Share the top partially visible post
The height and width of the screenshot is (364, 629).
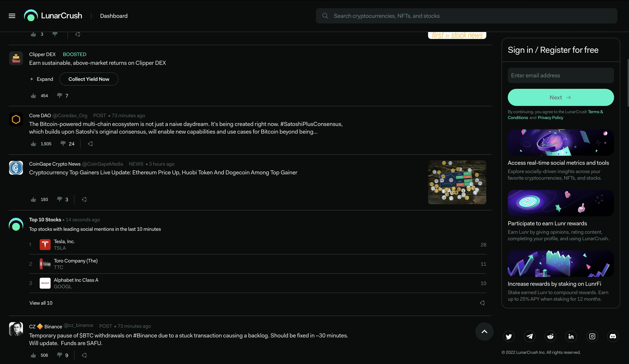(78, 34)
